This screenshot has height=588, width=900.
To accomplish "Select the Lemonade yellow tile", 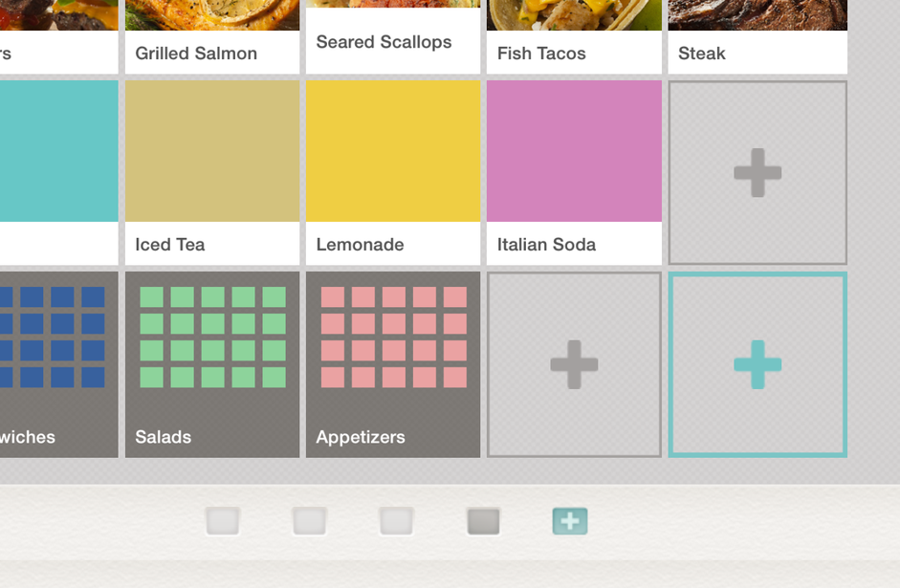I will pos(393,173).
